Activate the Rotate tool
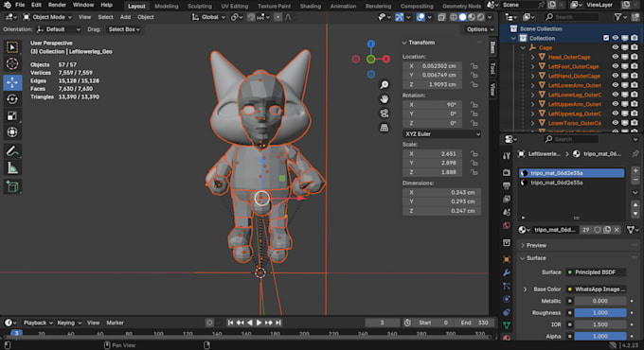Screen dimensions: 644x350 [x=12, y=99]
